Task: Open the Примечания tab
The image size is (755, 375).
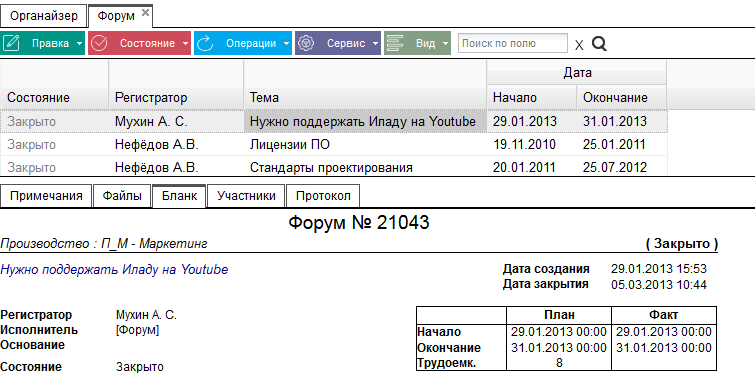Action: 46,196
